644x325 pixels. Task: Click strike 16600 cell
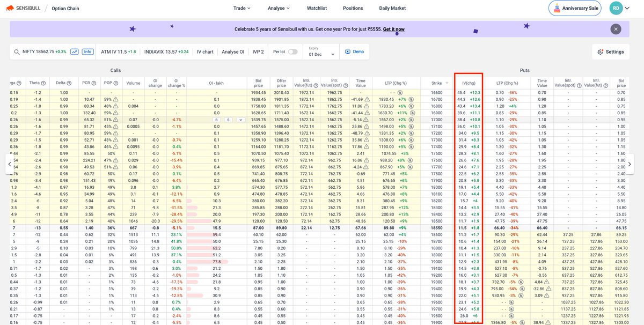(436, 93)
